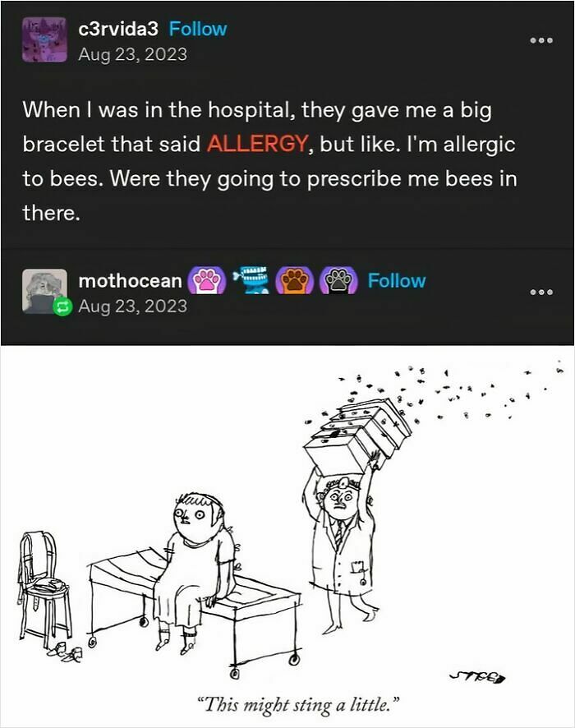Open c3rvida3 post options menu
Screen dimensions: 575x728
coord(541,40)
